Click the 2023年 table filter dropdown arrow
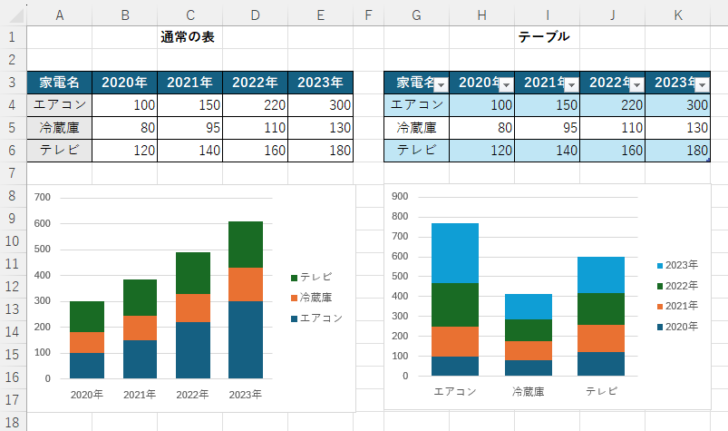 (701, 85)
